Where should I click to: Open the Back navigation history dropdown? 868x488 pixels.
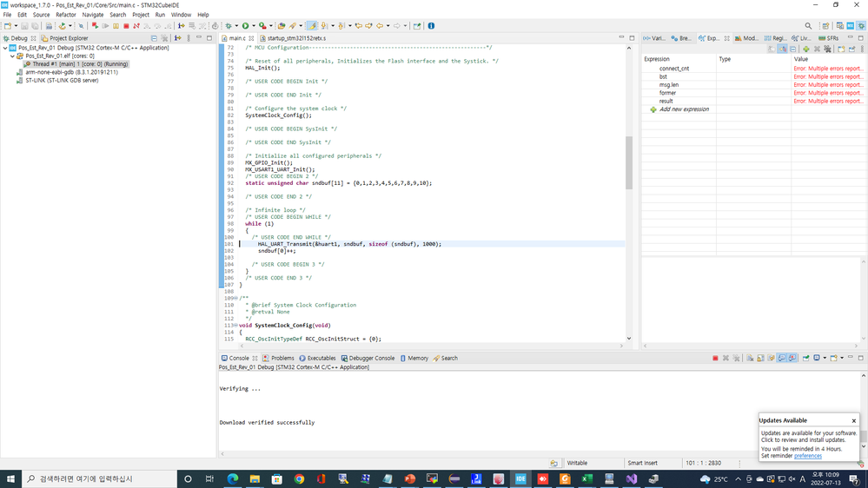click(x=388, y=26)
